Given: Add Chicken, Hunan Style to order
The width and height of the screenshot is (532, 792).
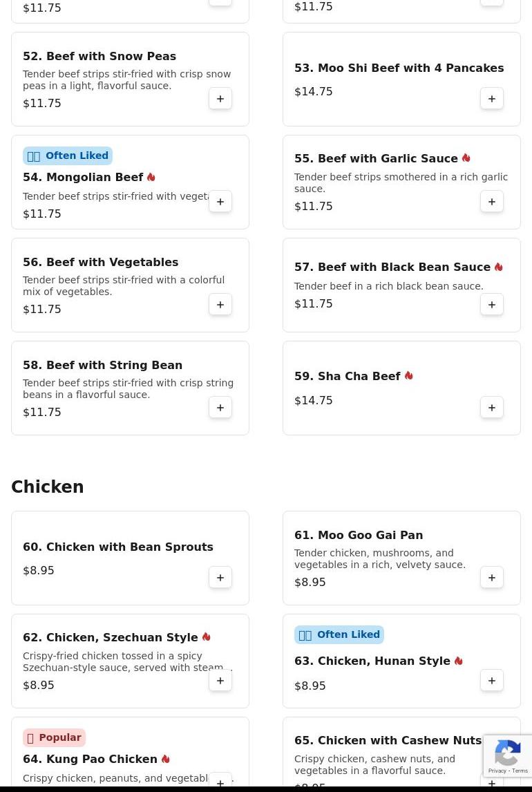Looking at the screenshot, I should pos(492,681).
